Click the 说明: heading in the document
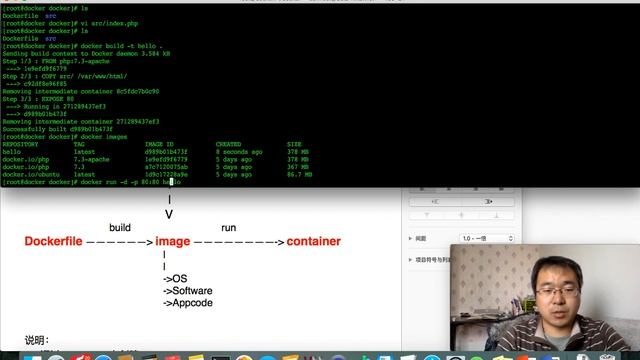The image size is (640, 360). 37,340
